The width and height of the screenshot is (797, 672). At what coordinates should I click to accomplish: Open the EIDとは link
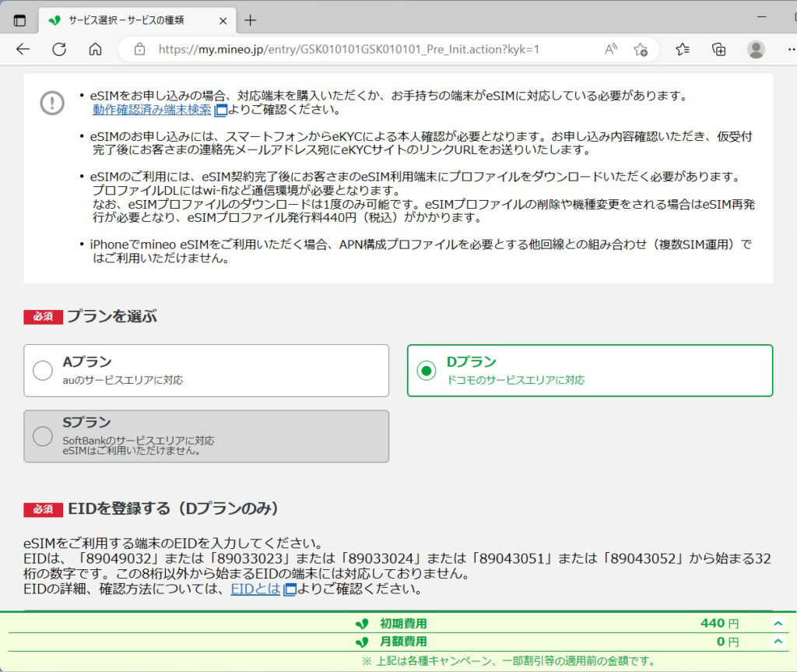[255, 589]
